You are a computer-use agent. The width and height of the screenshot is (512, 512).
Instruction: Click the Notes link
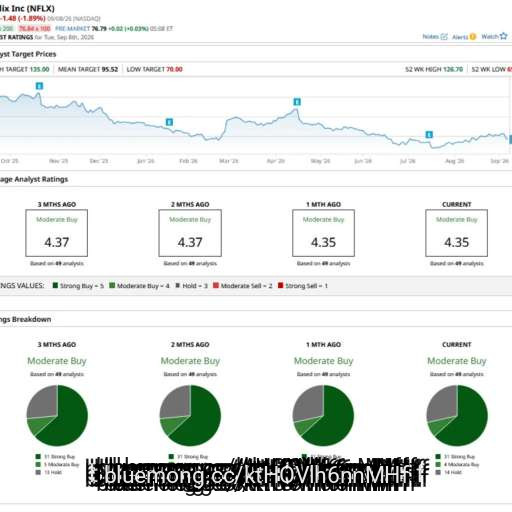point(431,37)
